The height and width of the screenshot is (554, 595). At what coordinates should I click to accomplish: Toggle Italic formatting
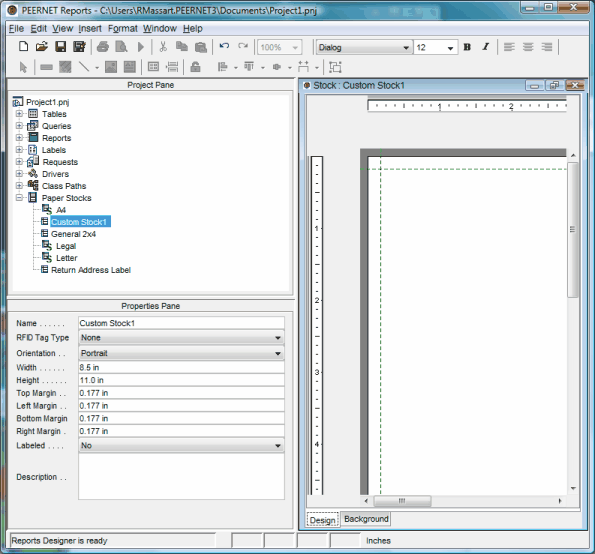point(486,47)
